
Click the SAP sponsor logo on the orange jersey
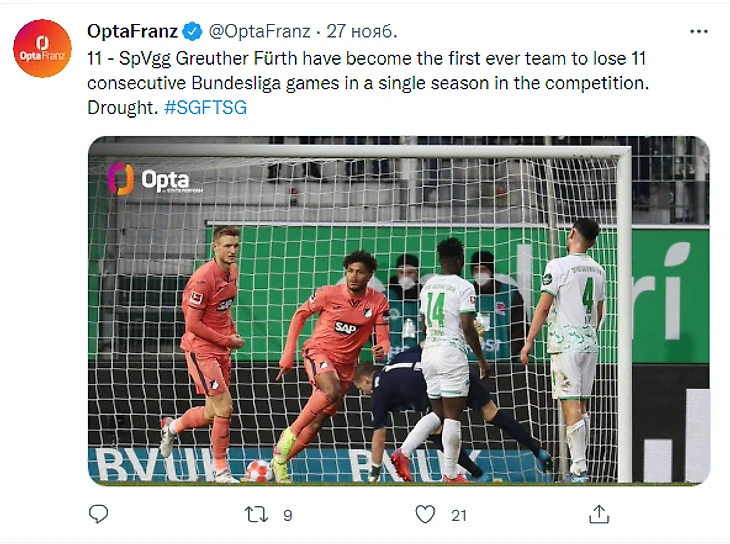[x=345, y=327]
